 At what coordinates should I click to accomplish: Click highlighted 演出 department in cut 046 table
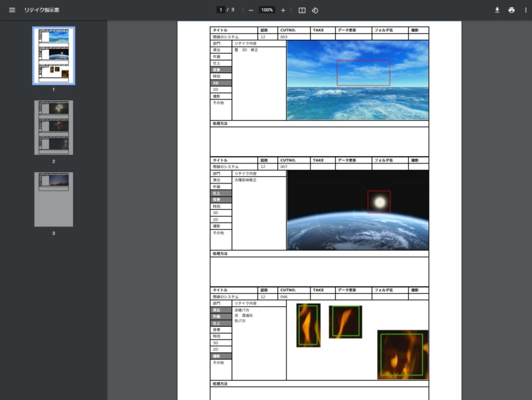(221, 310)
